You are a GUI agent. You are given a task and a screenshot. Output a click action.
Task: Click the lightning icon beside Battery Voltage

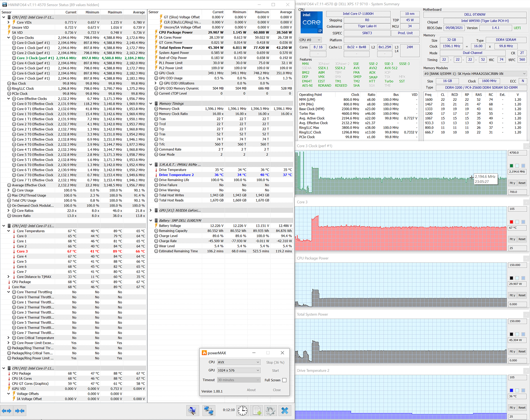tap(156, 226)
